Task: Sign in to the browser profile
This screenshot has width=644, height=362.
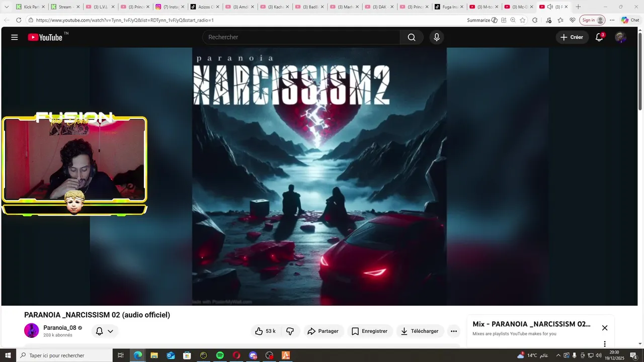Action: point(592,20)
